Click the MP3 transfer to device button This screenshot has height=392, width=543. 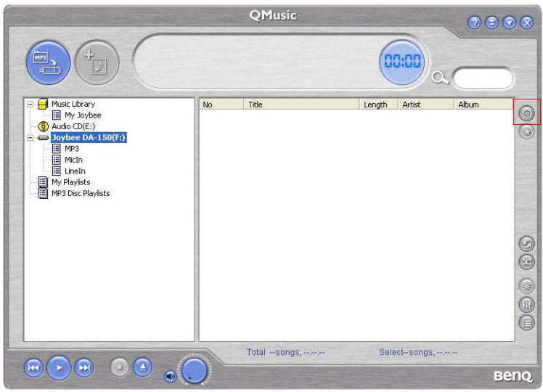click(x=48, y=62)
